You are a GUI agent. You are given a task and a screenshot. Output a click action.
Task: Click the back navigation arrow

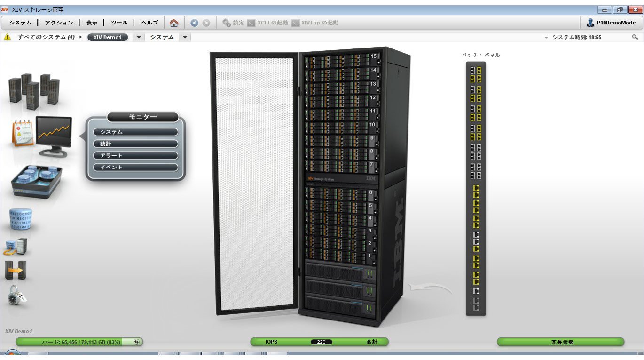click(x=195, y=23)
